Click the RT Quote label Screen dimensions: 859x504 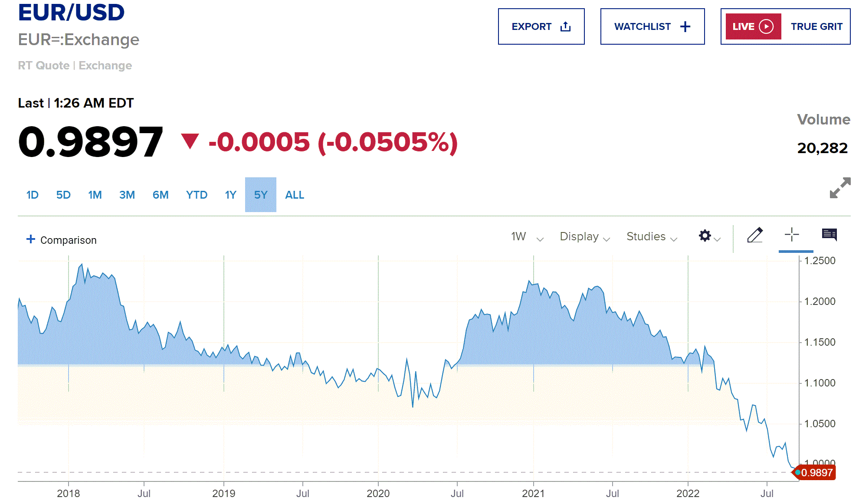tap(43, 65)
